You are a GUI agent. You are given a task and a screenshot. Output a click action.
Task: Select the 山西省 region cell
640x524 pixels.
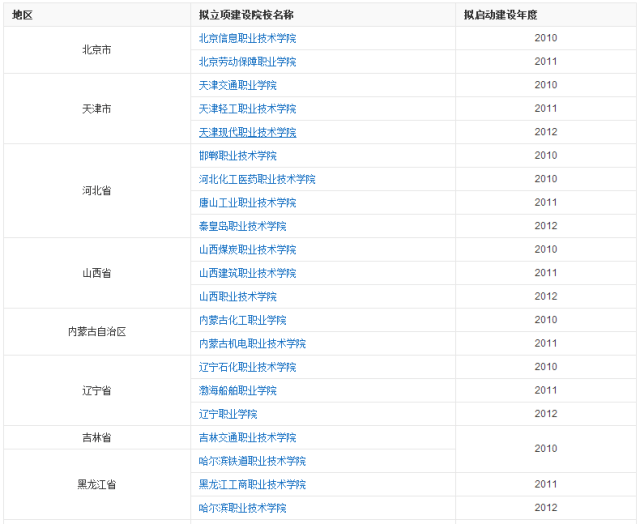click(97, 273)
